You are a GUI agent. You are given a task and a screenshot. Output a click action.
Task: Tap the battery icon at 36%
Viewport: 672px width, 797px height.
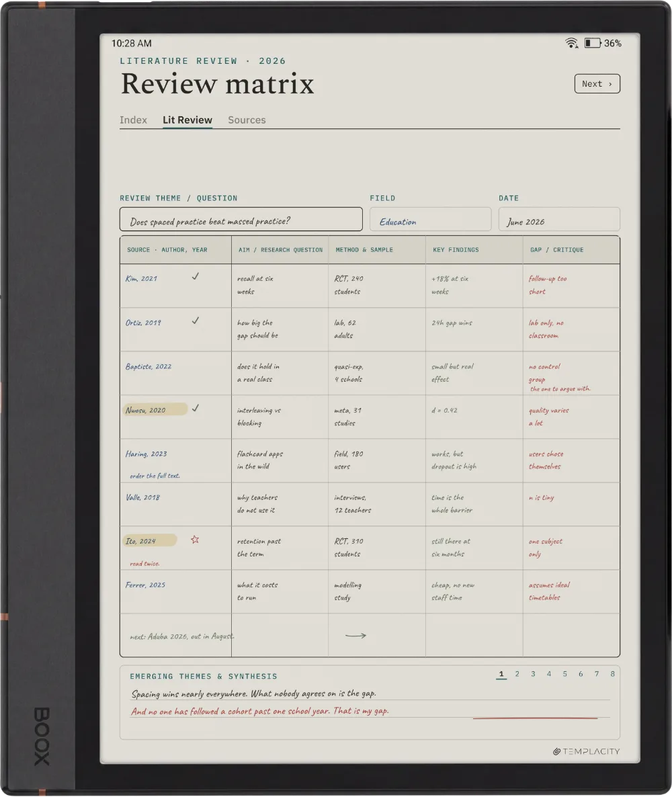[x=592, y=43]
